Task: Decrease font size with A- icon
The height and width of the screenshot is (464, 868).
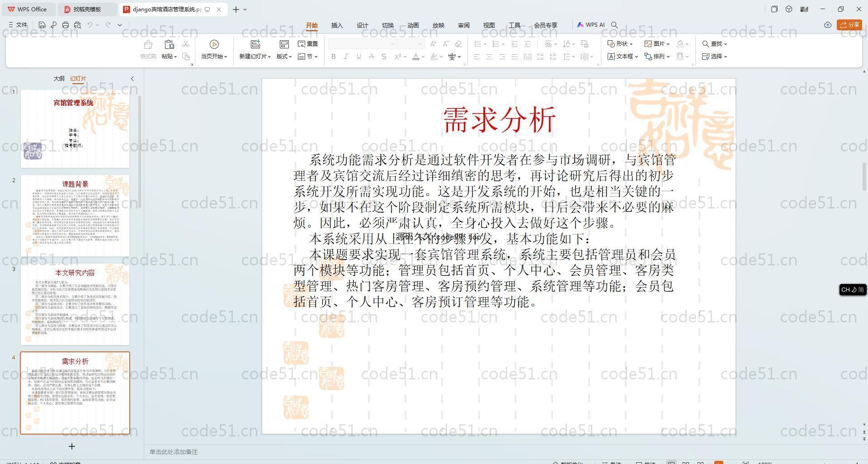Action: (446, 44)
